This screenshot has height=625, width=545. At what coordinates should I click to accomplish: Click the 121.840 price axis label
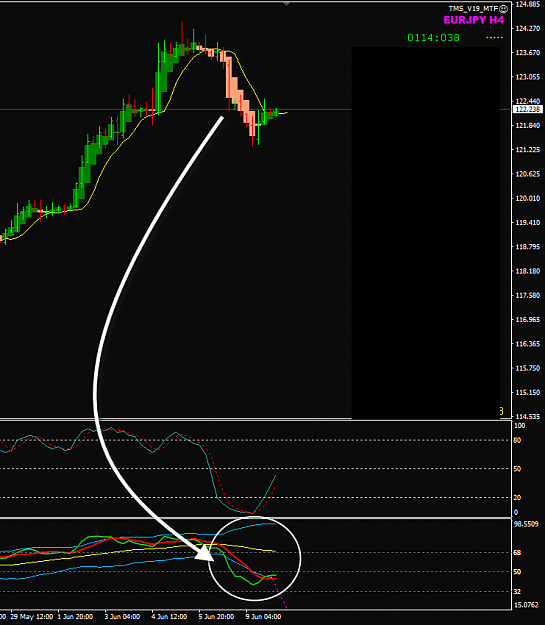coord(527,126)
